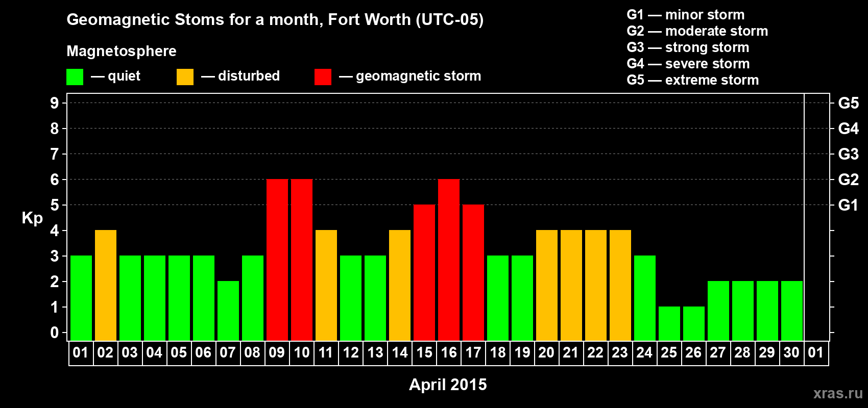Click the 'G3 — strong storm' legend line
This screenshot has height=408, width=868.
pyautogui.click(x=688, y=47)
